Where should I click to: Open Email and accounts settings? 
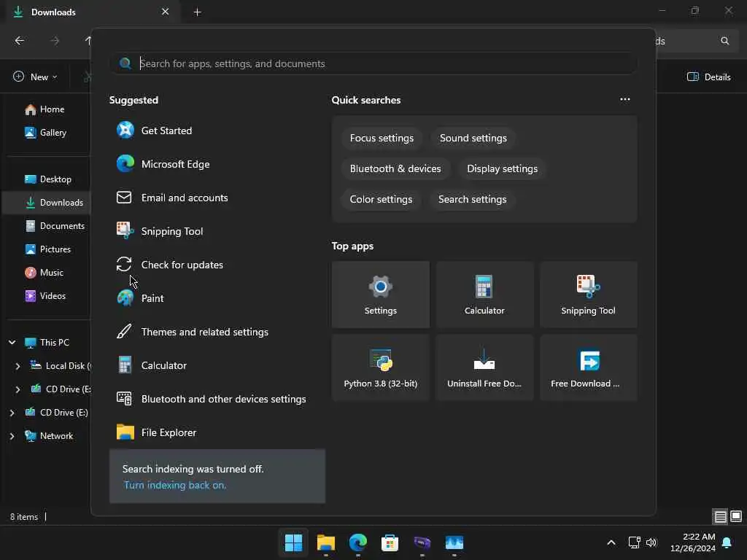click(x=217, y=198)
